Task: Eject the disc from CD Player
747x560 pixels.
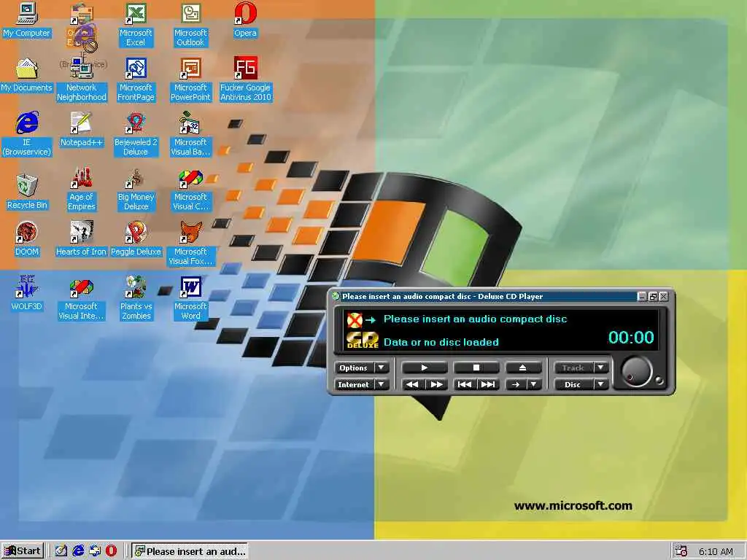Action: (522, 367)
